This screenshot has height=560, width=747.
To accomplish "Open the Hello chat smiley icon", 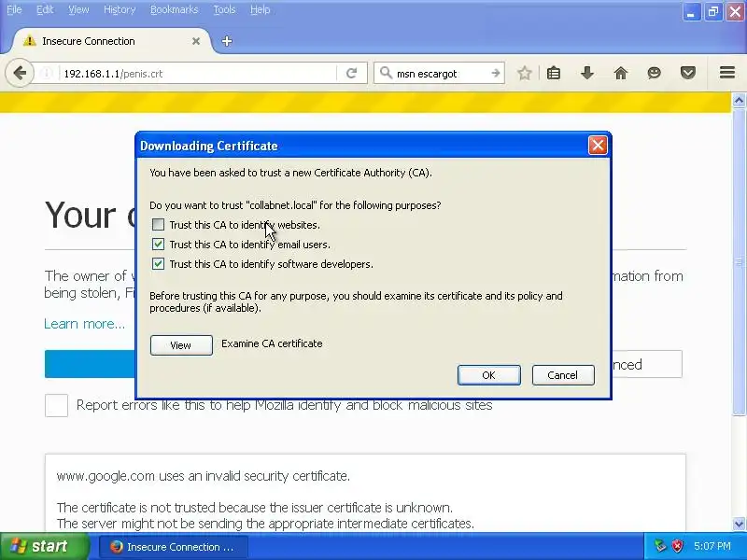I will coord(655,74).
